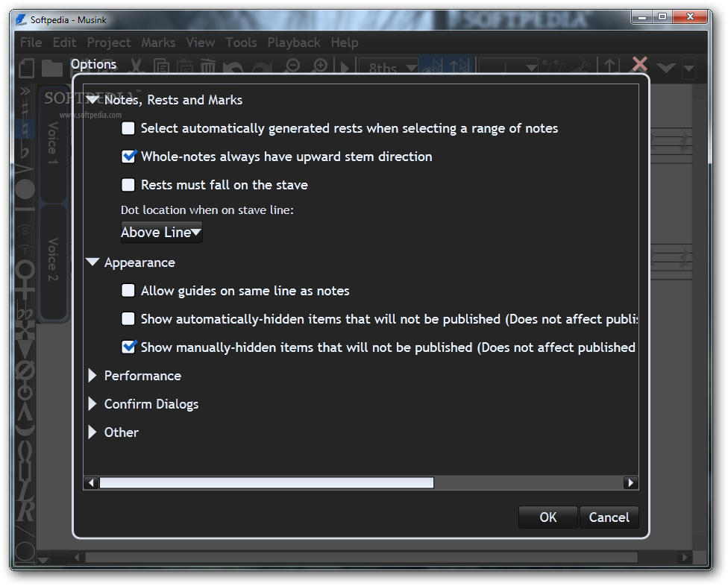
Task: Click the large chevron-down icon in toolbar
Action: (666, 68)
